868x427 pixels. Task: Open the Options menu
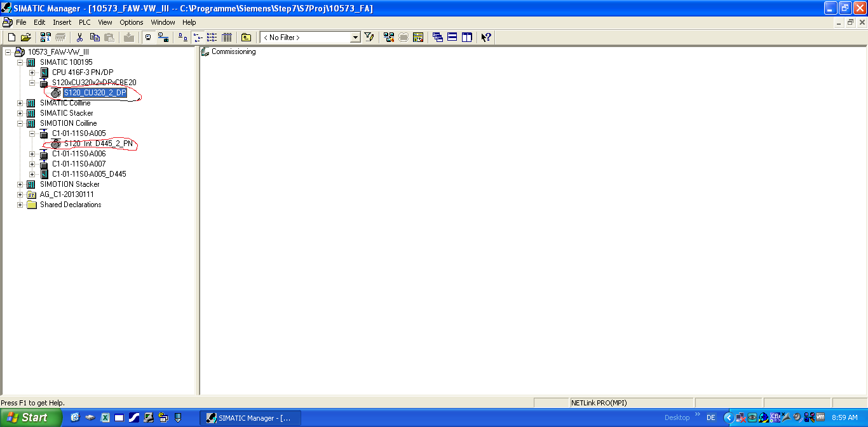(x=132, y=22)
